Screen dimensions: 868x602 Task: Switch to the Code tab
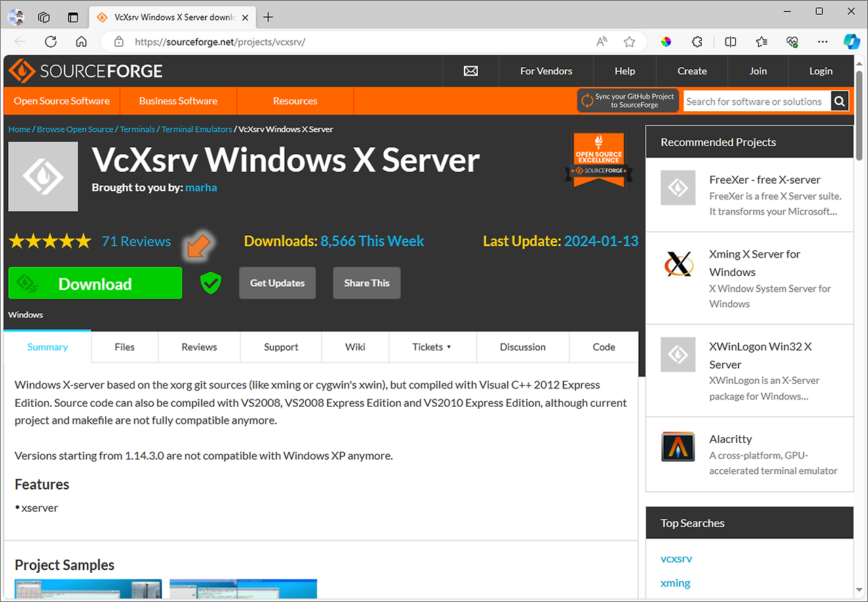(x=604, y=346)
